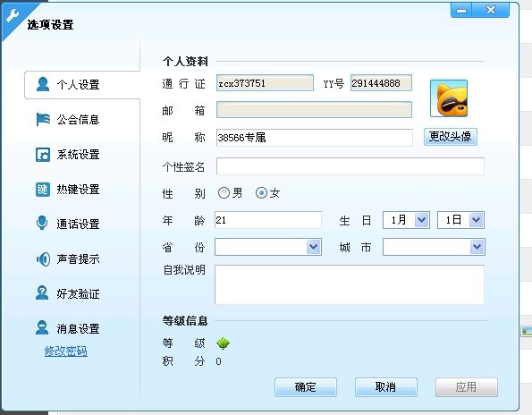This screenshot has width=532, height=415.
Task: Click the 更改头像 button
Action: 451,137
